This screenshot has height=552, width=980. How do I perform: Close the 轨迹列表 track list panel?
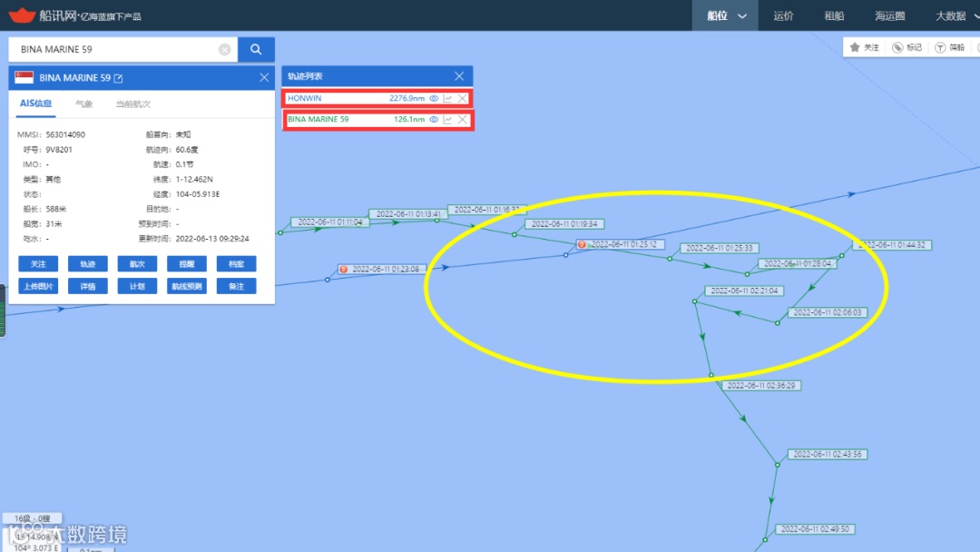point(459,76)
